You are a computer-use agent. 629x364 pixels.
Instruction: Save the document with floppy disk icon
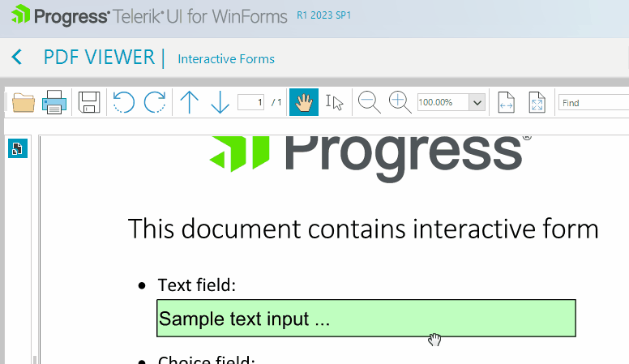[89, 102]
